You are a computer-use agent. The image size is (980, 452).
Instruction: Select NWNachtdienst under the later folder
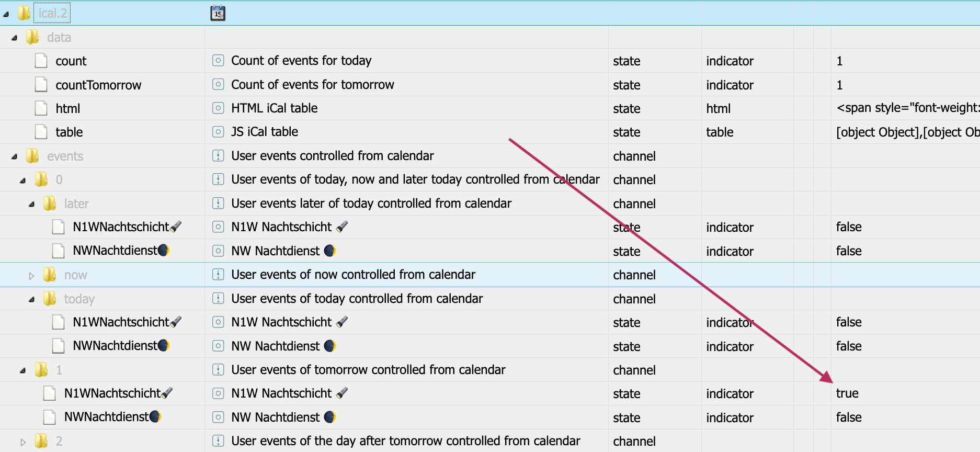[x=121, y=251]
